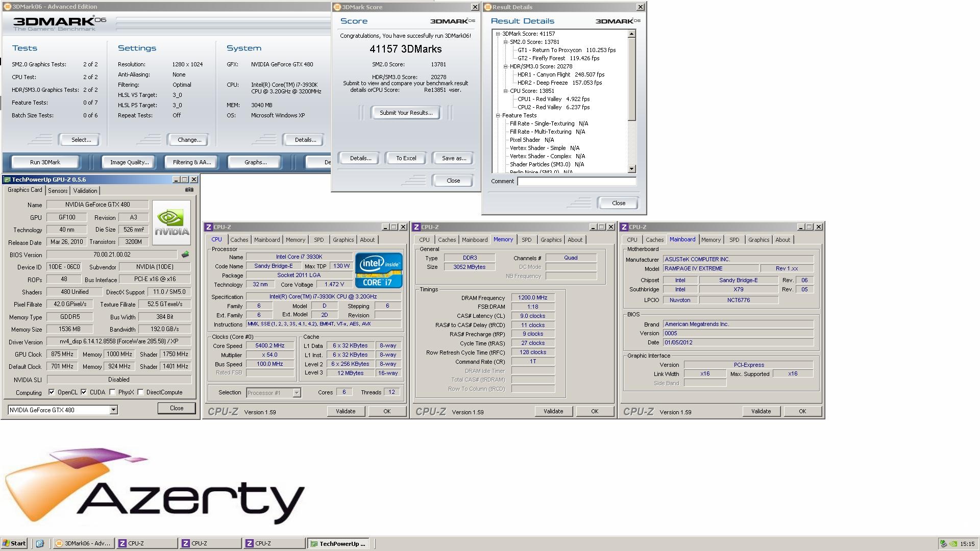Click the system tray NVIDIA icon
Image resolution: width=980 pixels, height=551 pixels.
952,543
